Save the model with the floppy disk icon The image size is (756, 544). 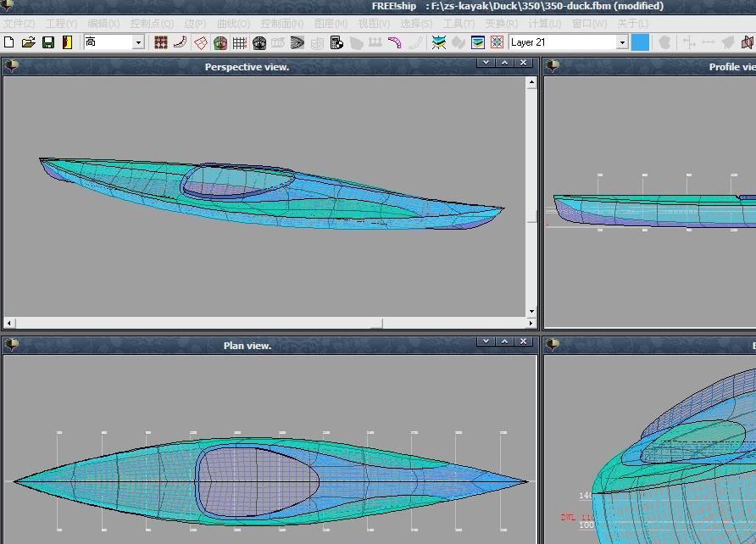pyautogui.click(x=48, y=42)
